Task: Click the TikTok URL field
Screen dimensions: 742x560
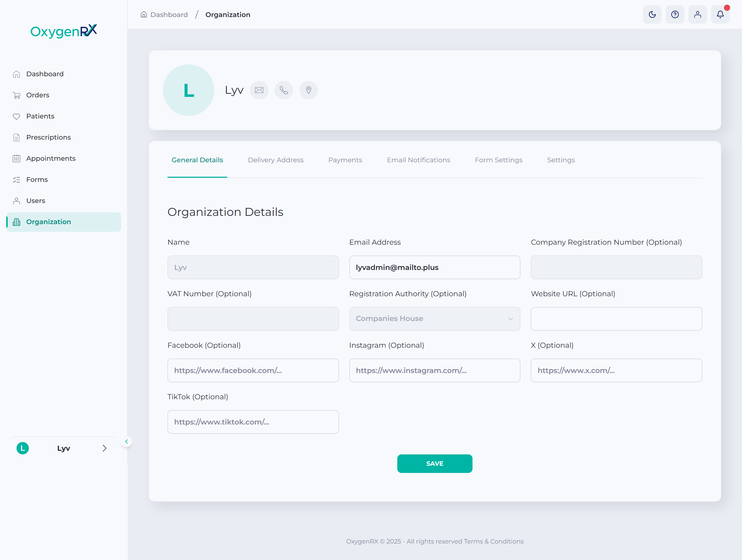Action: 253,422
